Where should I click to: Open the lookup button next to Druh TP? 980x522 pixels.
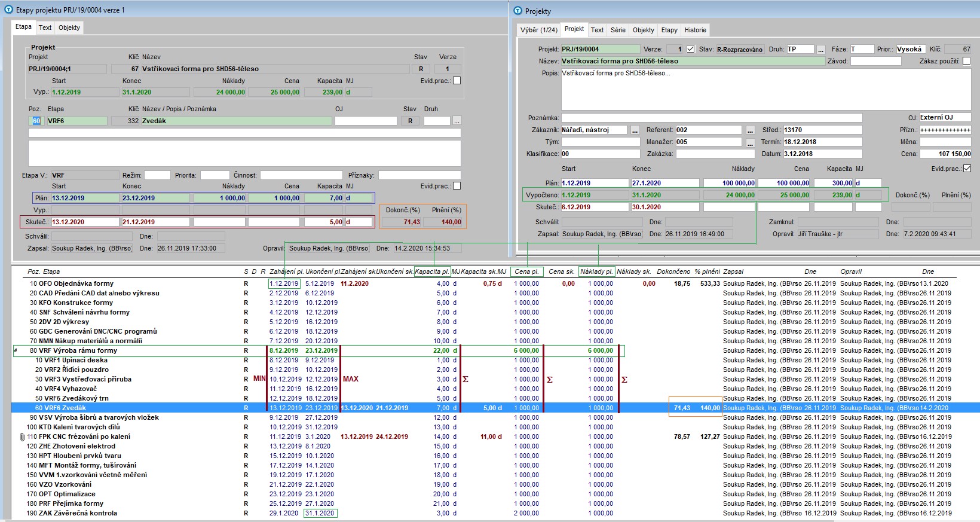click(821, 49)
